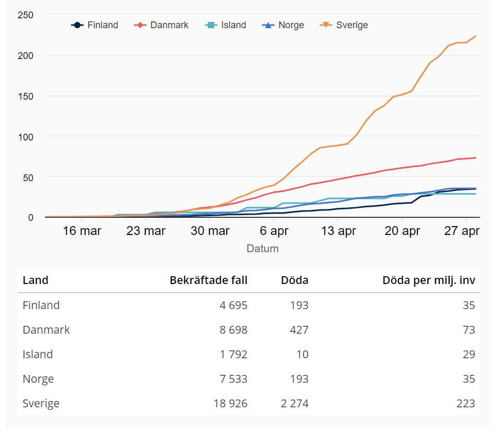Click the 20 apr x-axis date label
This screenshot has height=436, width=504.
point(403,231)
